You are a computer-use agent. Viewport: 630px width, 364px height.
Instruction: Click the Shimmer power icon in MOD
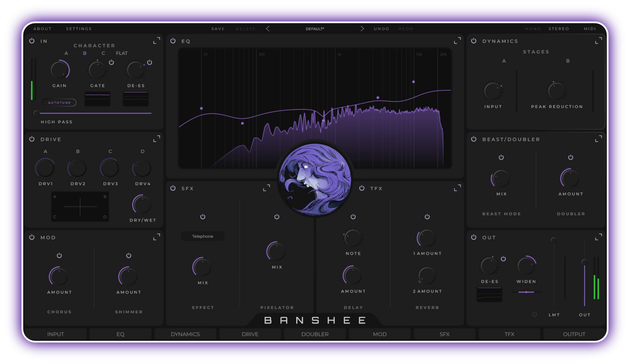(x=129, y=256)
